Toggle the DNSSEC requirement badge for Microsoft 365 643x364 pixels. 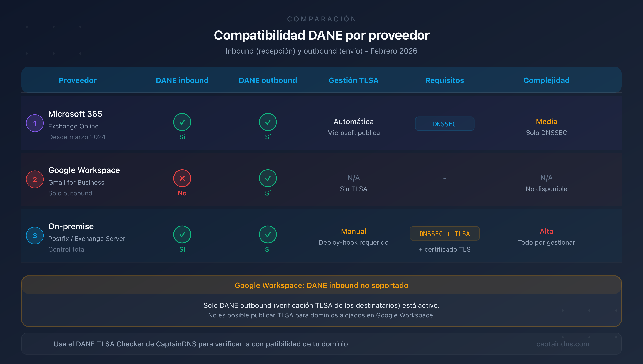click(445, 124)
